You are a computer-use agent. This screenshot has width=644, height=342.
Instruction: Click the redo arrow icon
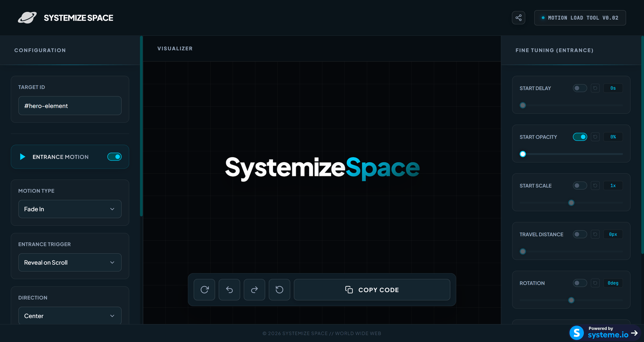click(255, 290)
